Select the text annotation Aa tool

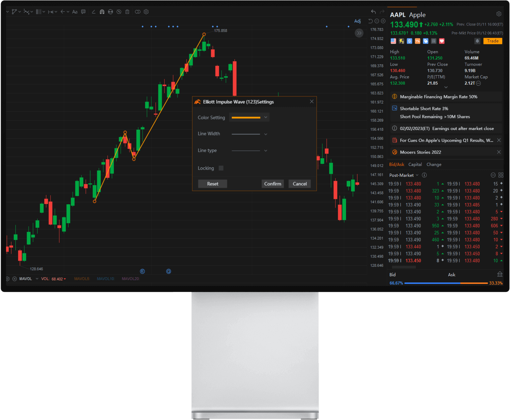coord(75,12)
